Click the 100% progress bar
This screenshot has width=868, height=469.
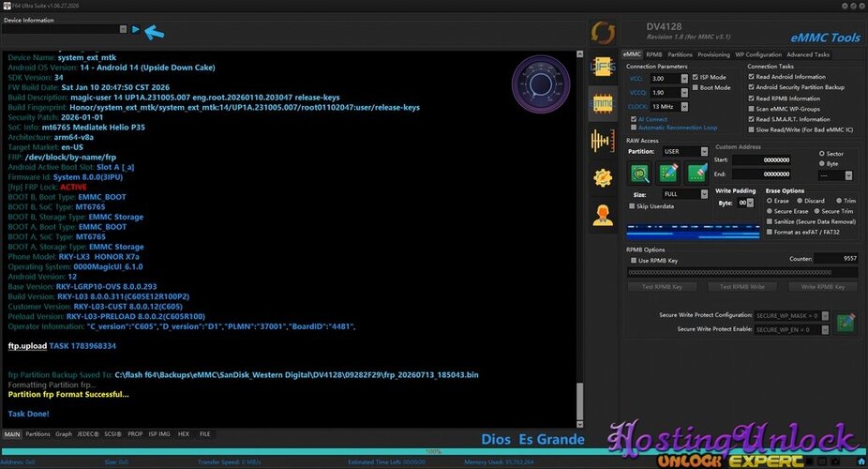click(x=433, y=452)
